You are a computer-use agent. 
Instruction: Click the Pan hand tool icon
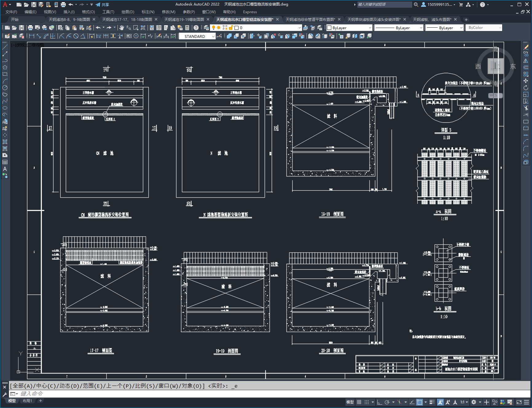tap(122, 28)
